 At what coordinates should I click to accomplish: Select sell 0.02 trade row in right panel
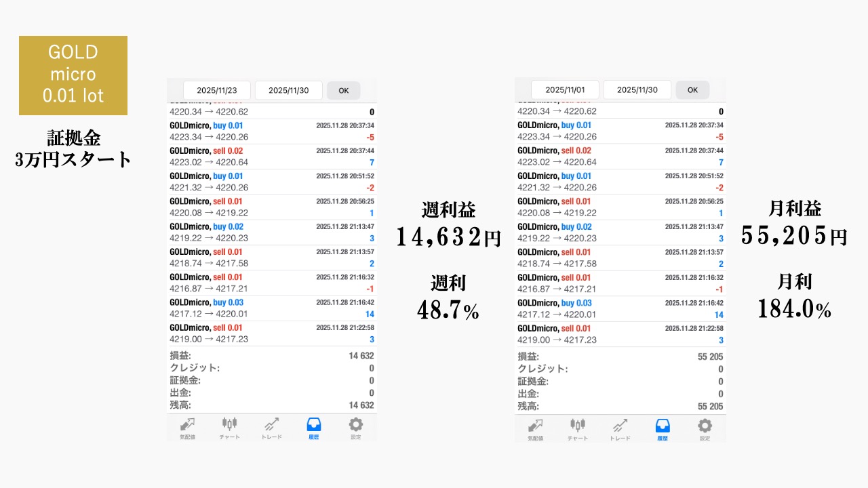(620, 157)
